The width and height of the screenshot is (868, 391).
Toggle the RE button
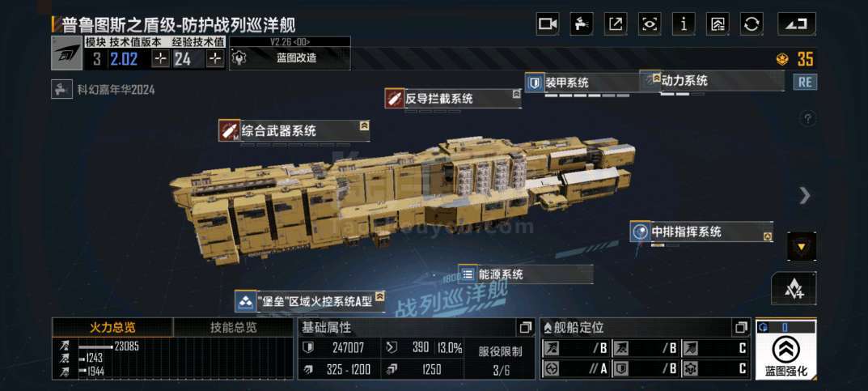805,82
